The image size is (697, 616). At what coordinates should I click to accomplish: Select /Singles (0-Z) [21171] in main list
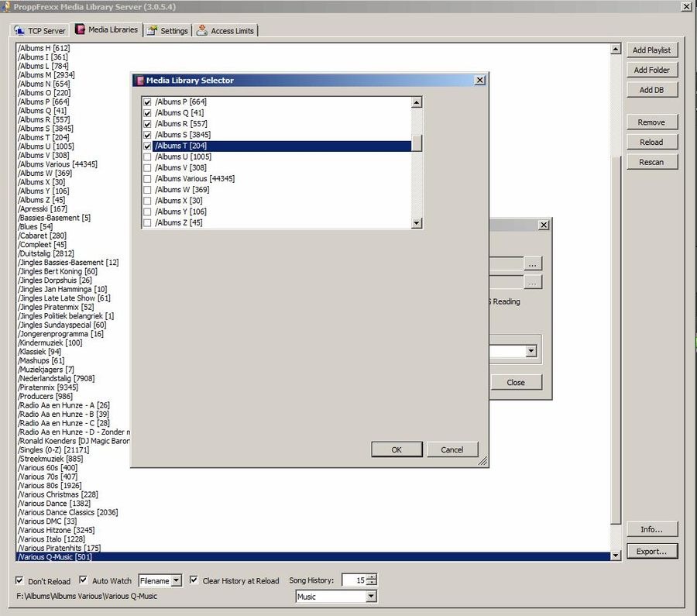tap(53, 449)
